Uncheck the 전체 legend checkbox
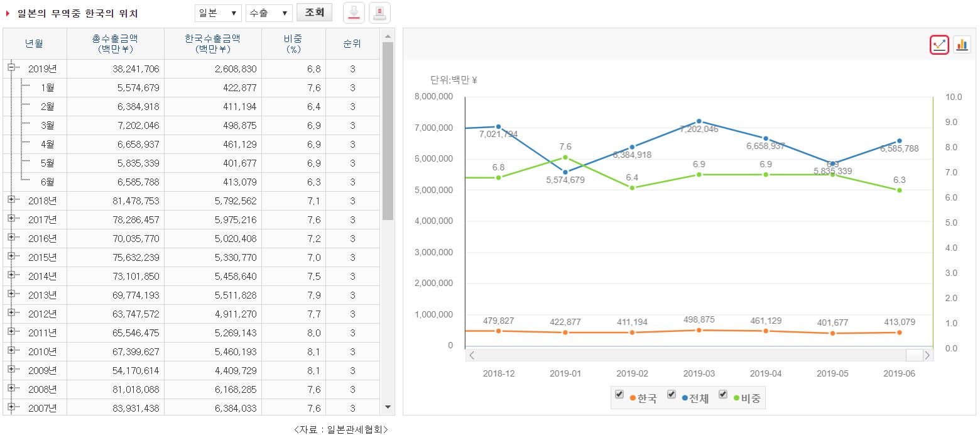The height and width of the screenshot is (435, 980). tap(672, 394)
